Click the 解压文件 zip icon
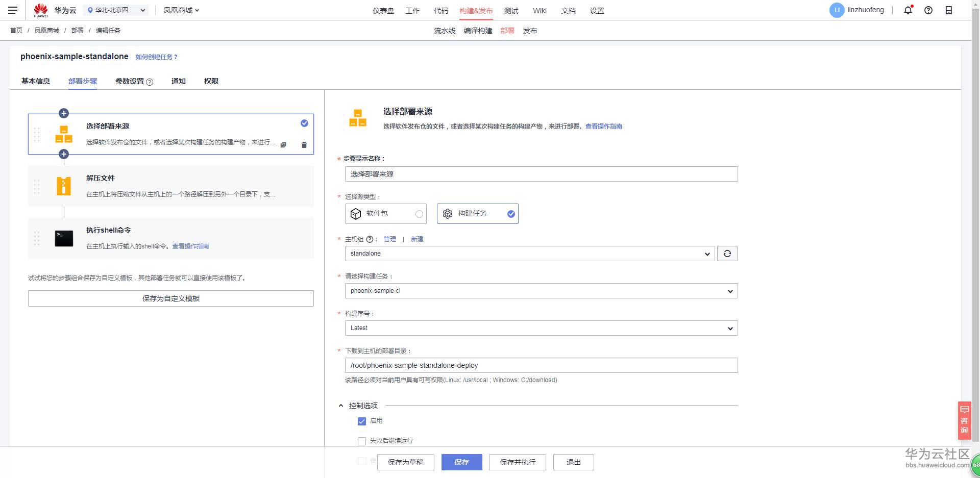Image resolution: width=980 pixels, height=478 pixels. (64, 186)
